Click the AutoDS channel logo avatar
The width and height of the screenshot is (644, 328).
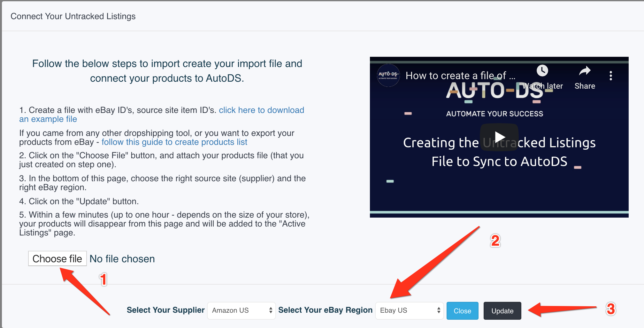(388, 75)
